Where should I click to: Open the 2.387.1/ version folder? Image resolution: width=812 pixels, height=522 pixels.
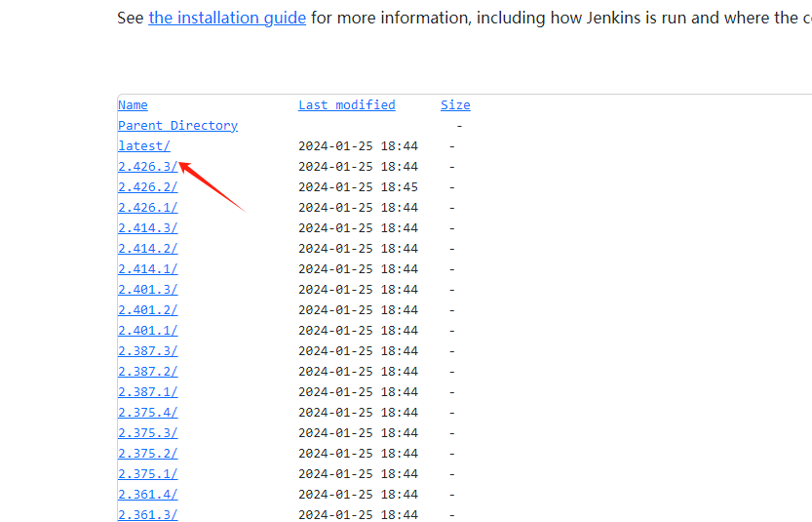point(147,392)
